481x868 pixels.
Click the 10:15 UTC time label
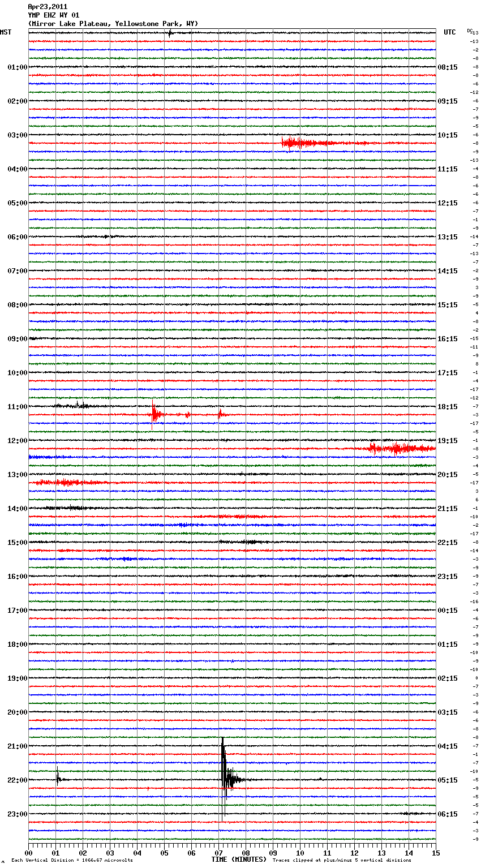(448, 135)
